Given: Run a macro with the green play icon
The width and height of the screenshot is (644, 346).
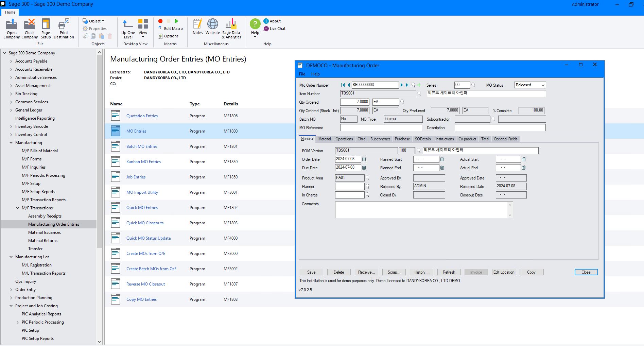Looking at the screenshot, I should click(x=176, y=21).
